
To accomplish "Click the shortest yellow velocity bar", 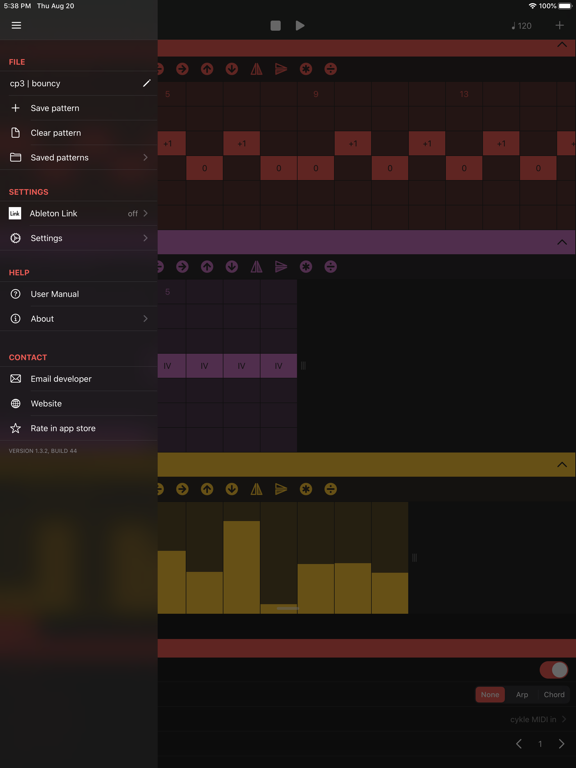I will coord(279,609).
